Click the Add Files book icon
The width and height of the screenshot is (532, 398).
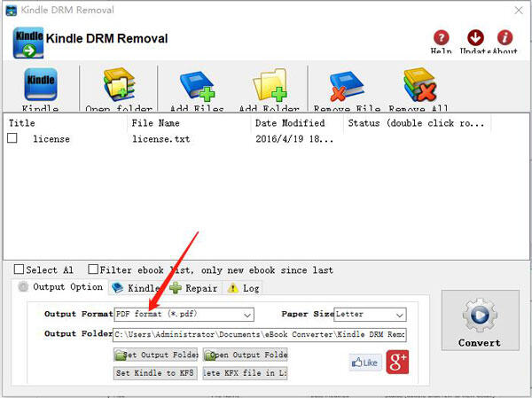point(197,85)
